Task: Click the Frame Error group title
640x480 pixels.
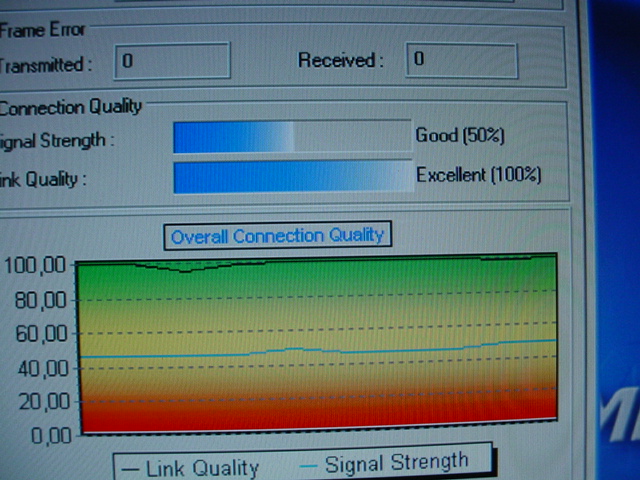Action: point(42,30)
